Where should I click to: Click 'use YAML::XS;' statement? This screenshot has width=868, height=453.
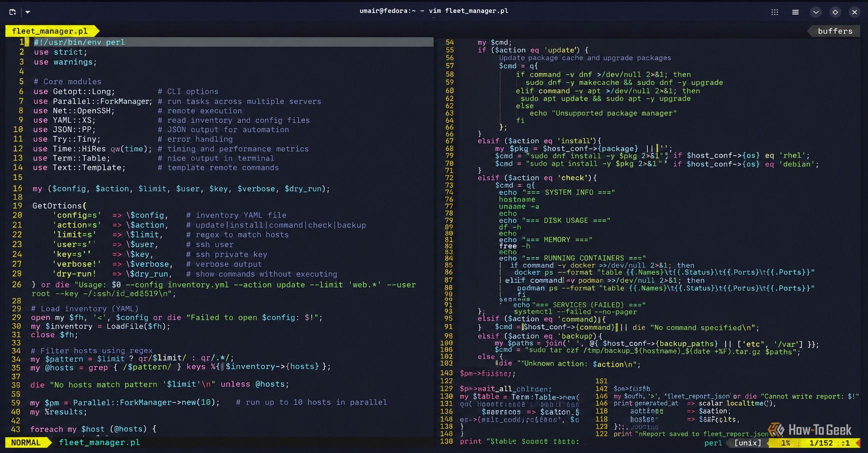coord(65,120)
